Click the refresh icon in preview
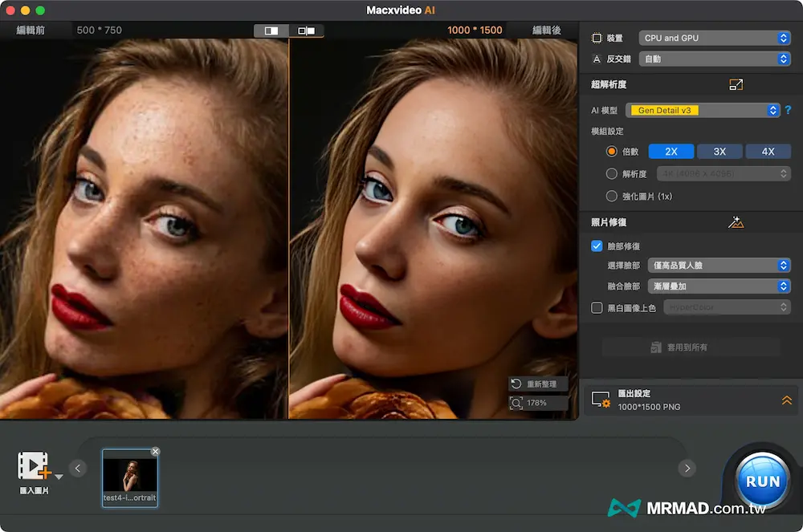 click(x=517, y=384)
